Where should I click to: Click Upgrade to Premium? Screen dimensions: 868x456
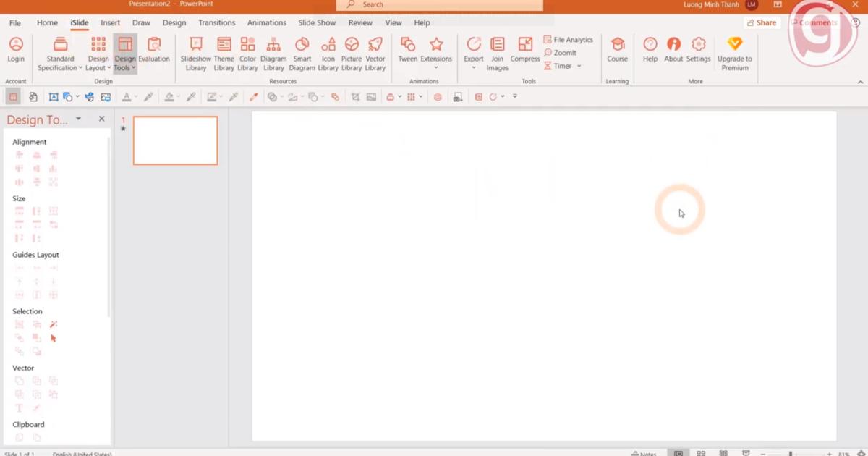[734, 54]
